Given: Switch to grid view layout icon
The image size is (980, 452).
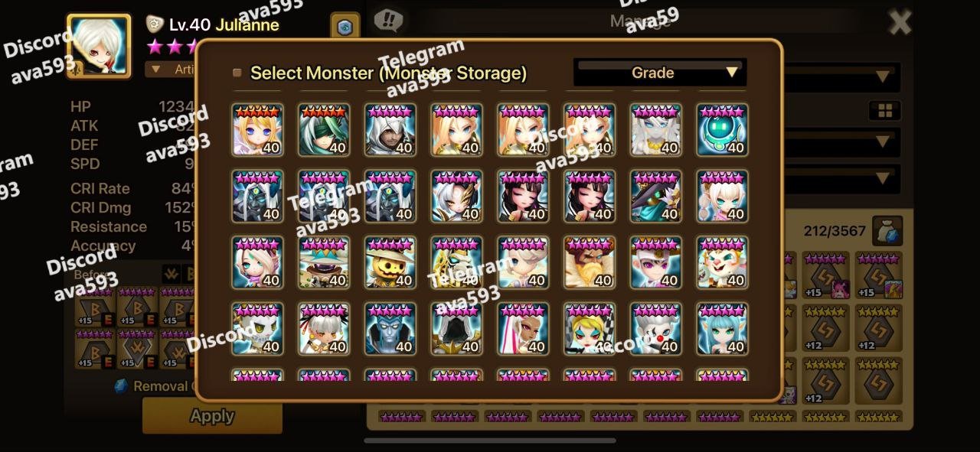Looking at the screenshot, I should [885, 112].
